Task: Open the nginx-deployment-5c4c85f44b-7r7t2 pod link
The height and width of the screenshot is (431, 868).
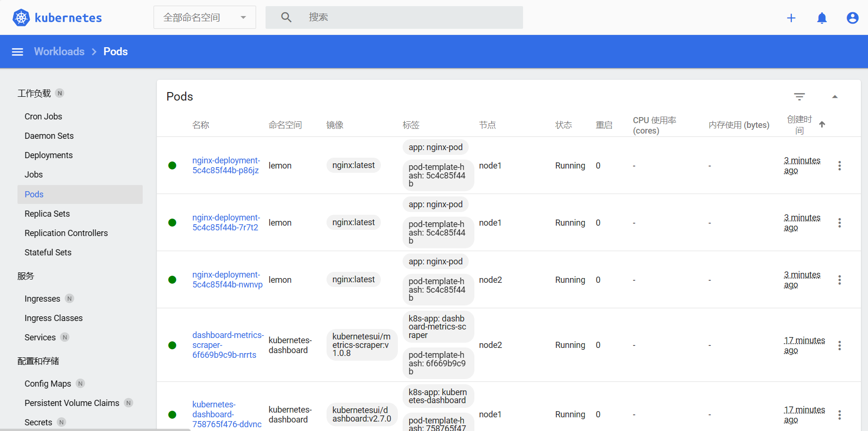Action: [226, 222]
